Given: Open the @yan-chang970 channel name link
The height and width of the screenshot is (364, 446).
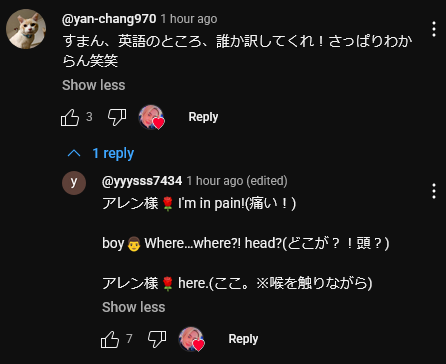Looking at the screenshot, I should [109, 19].
